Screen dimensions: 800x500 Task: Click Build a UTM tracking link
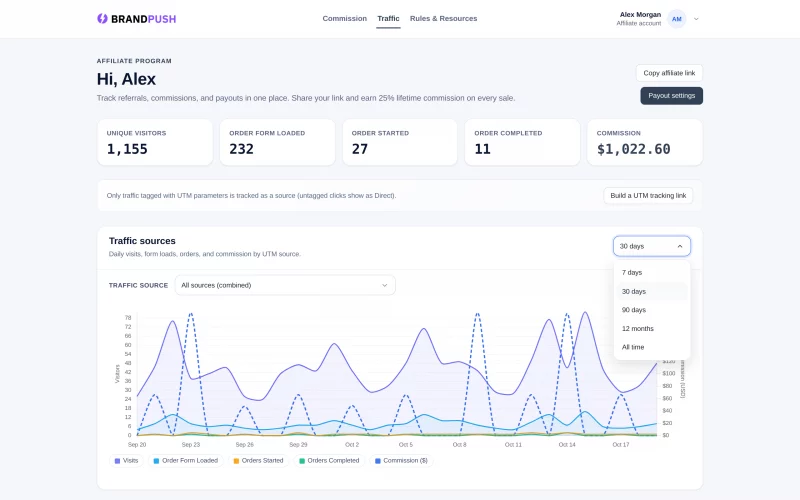click(648, 195)
